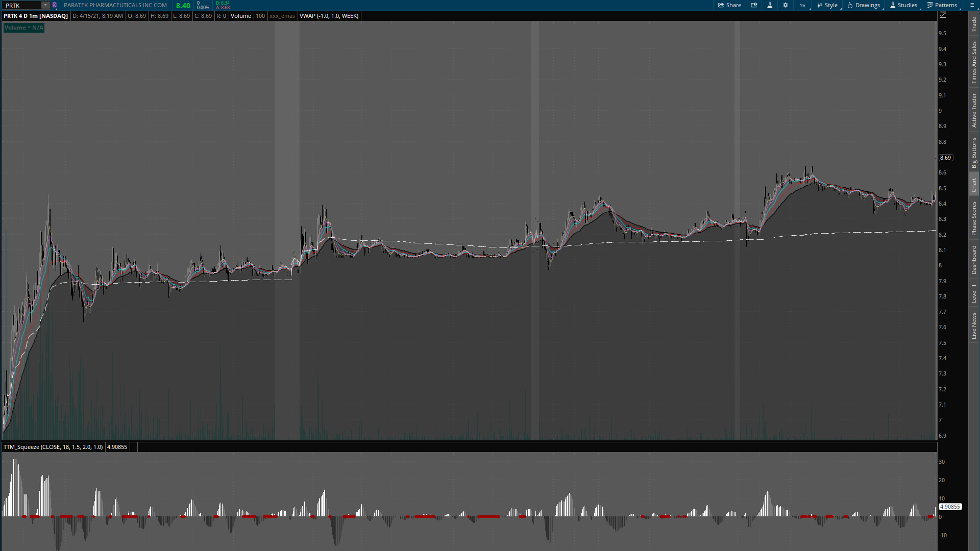
Task: Click the quick alert window icon
Action: pos(754,5)
